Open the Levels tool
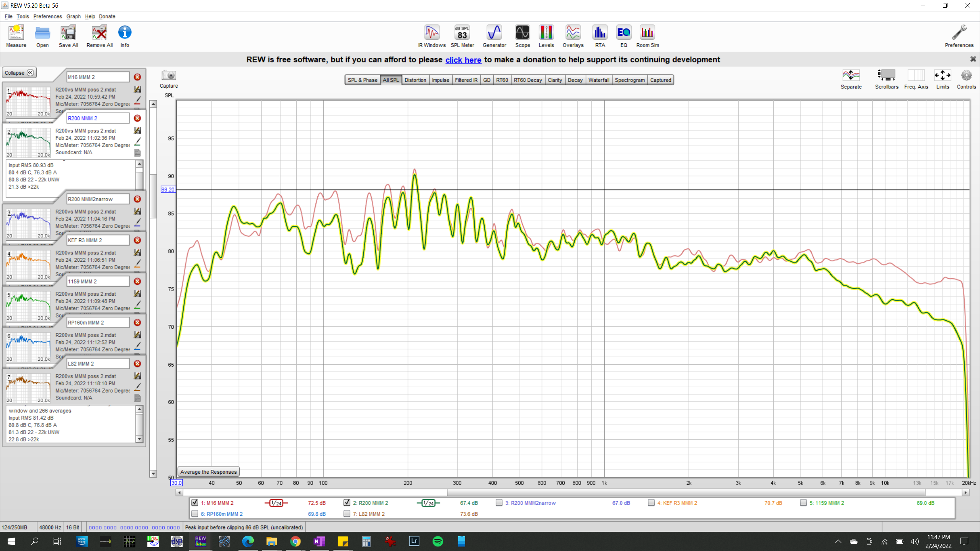The width and height of the screenshot is (980, 551). pos(546,36)
